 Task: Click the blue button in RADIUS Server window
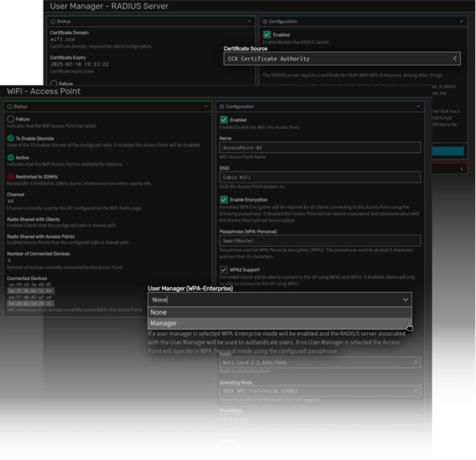[447, 151]
